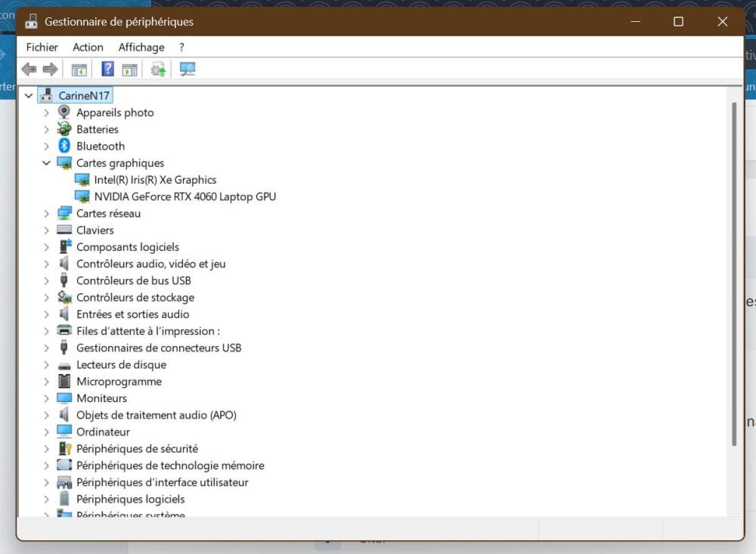Collapse the CarineN17 root node
Viewport: 756px width, 554px height.
tap(29, 96)
